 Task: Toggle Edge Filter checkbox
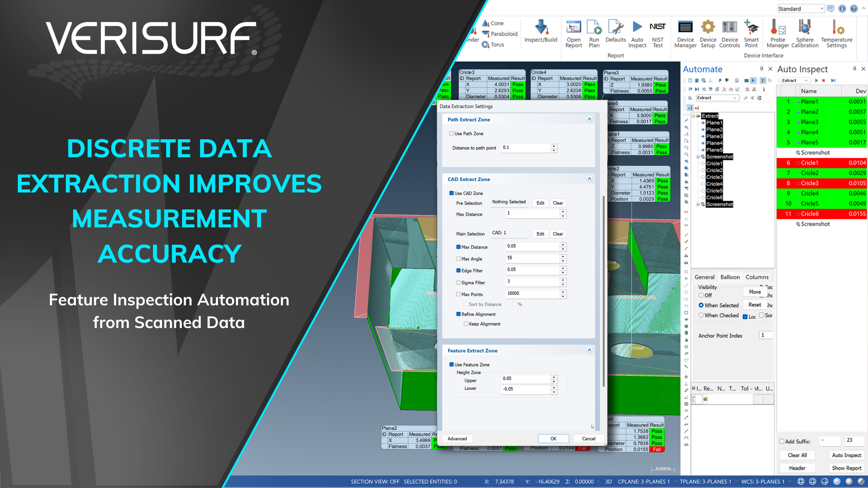tap(458, 270)
